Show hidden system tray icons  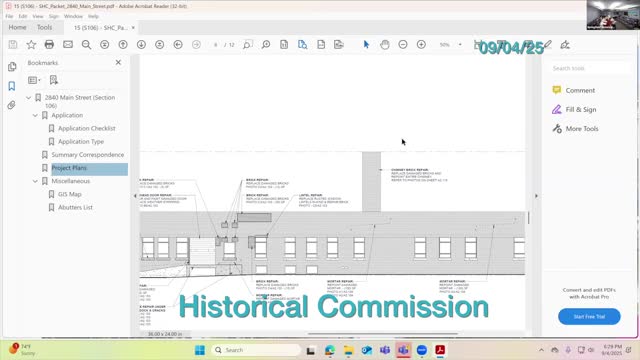pyautogui.click(x=541, y=350)
